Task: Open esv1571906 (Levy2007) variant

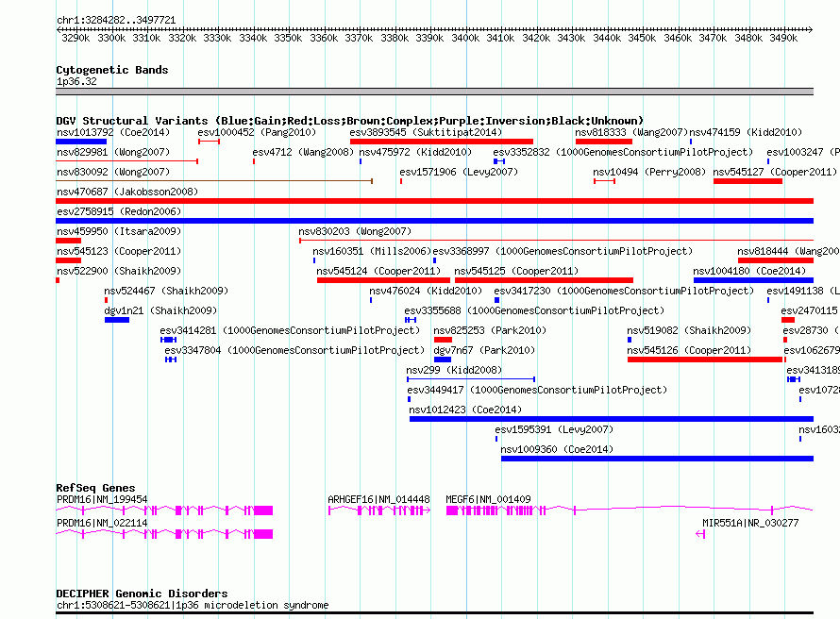Action: point(401,181)
